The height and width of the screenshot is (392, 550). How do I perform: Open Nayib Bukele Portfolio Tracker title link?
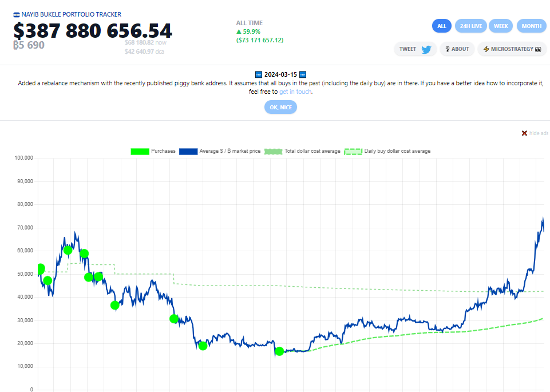(x=72, y=15)
